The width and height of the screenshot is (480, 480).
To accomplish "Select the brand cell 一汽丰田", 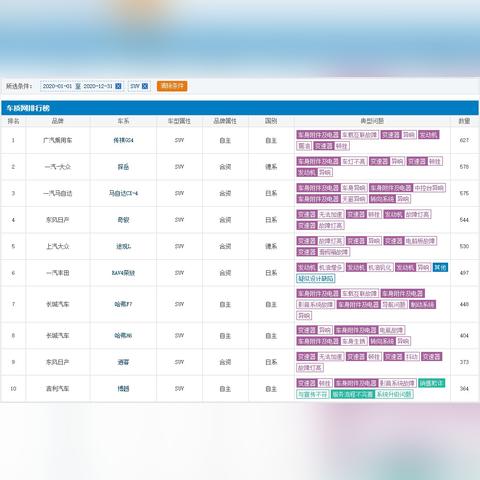I will point(58,273).
